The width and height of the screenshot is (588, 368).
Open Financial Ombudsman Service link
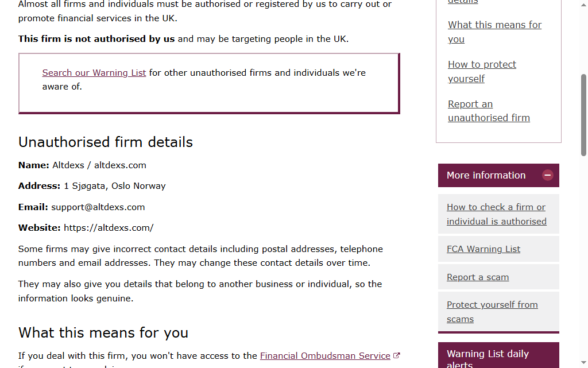[325, 355]
